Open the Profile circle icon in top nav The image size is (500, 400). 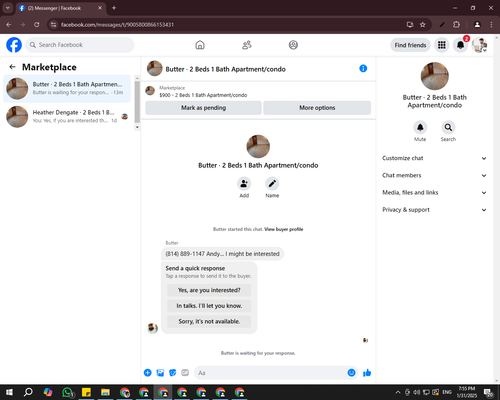coord(293,45)
